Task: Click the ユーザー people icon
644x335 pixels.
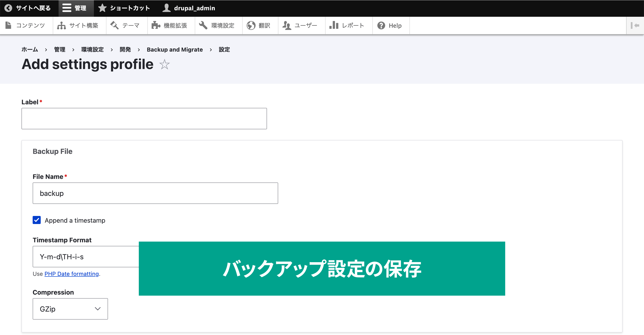Action: 287,25
